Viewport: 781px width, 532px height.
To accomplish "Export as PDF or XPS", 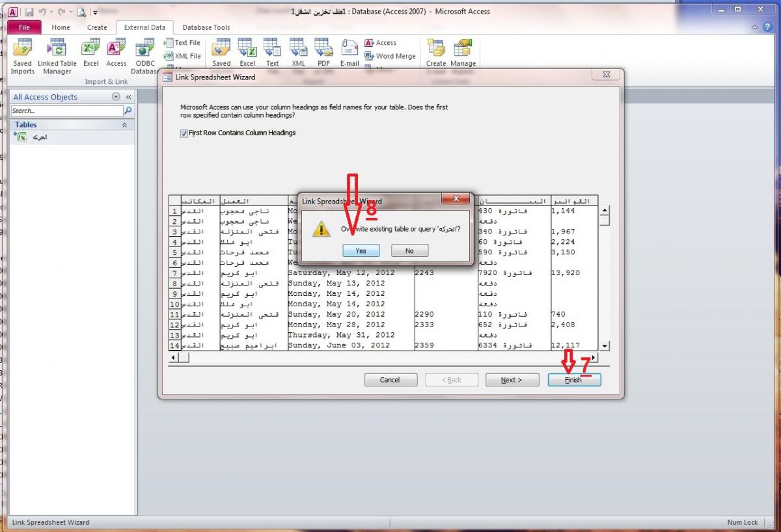I will [x=323, y=53].
